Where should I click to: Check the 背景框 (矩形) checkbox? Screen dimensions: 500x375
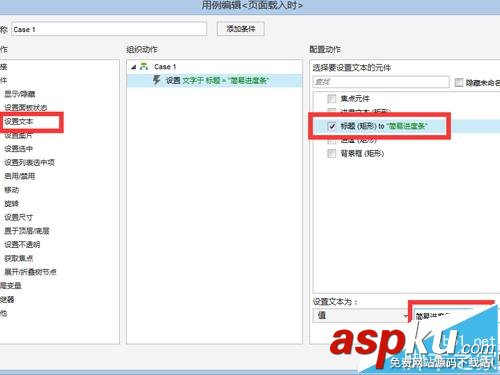click(332, 153)
